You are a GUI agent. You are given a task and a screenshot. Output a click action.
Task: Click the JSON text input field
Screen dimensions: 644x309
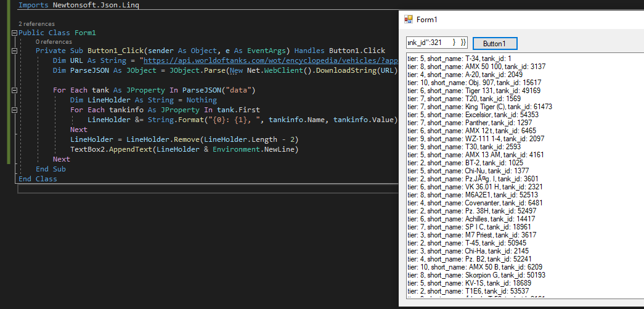(436, 43)
